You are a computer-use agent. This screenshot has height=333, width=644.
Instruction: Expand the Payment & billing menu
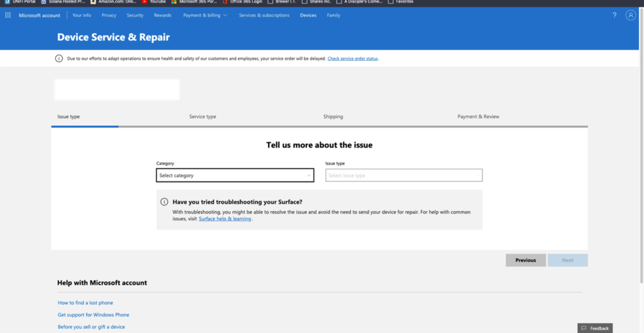coord(205,15)
